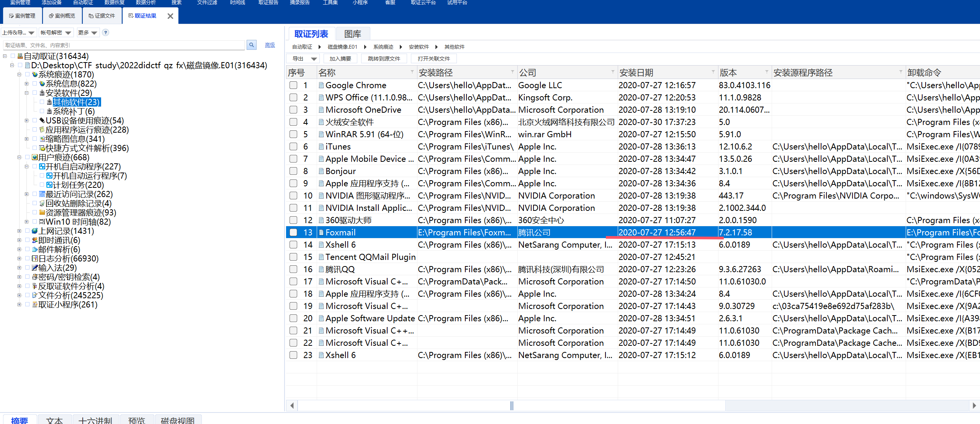Image resolution: width=980 pixels, height=424 pixels.
Task: Open the 磁盘视图 bottom tab
Action: (178, 420)
